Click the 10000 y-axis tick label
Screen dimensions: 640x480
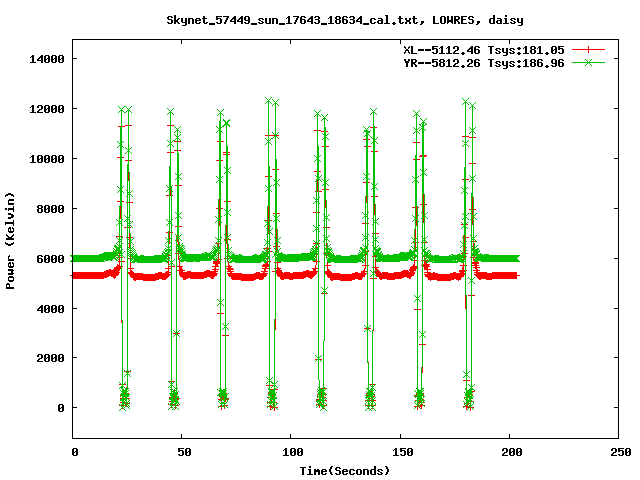tap(47, 159)
